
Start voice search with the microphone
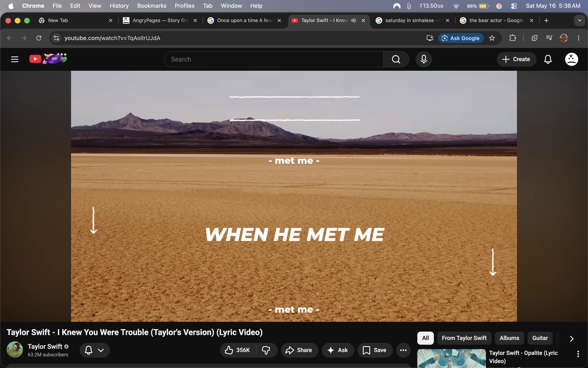point(424,59)
